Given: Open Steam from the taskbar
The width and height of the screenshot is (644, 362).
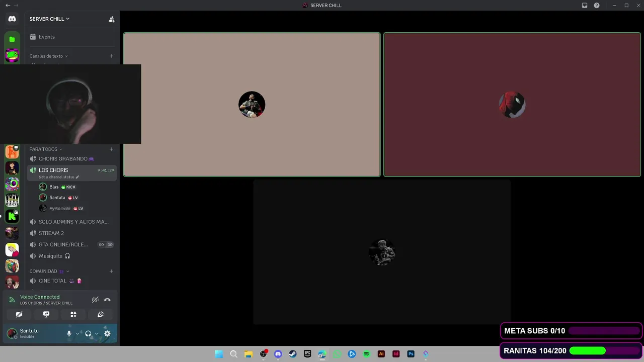Looking at the screenshot, I should pos(293,354).
